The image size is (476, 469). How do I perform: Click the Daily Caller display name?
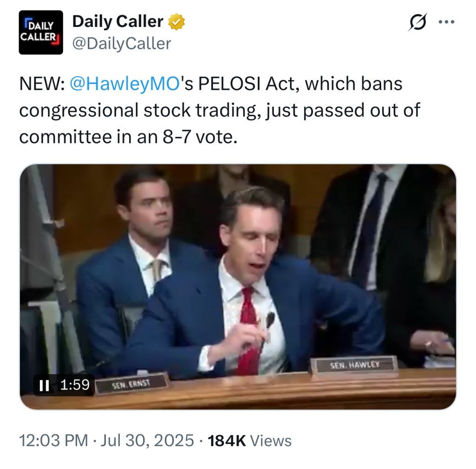click(x=118, y=21)
